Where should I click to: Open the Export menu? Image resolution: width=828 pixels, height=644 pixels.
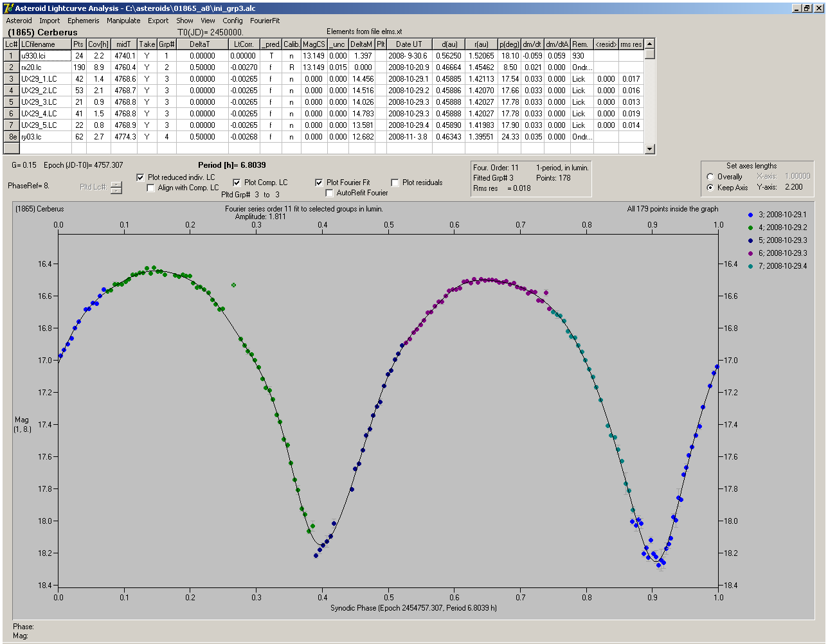[158, 21]
